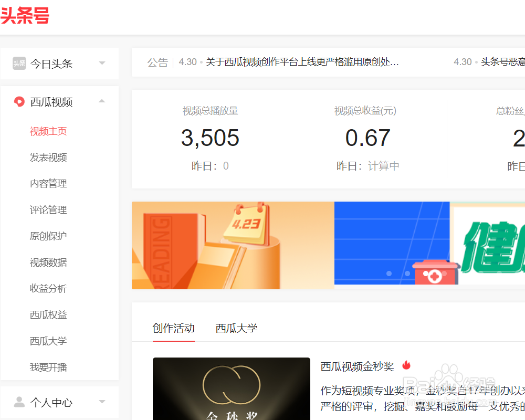Click the 金秒奖 video thumbnail
Viewport: 525px width, 420px height.
[x=231, y=388]
